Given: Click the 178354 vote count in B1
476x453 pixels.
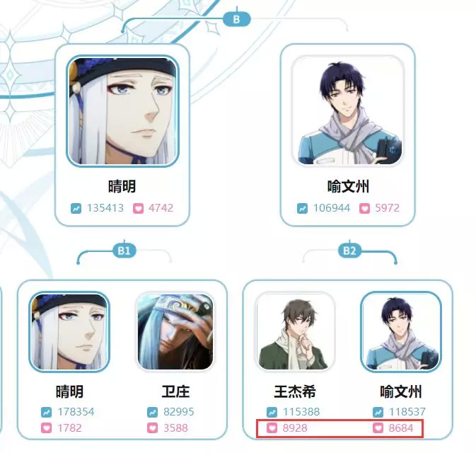Looking at the screenshot, I should [76, 412].
